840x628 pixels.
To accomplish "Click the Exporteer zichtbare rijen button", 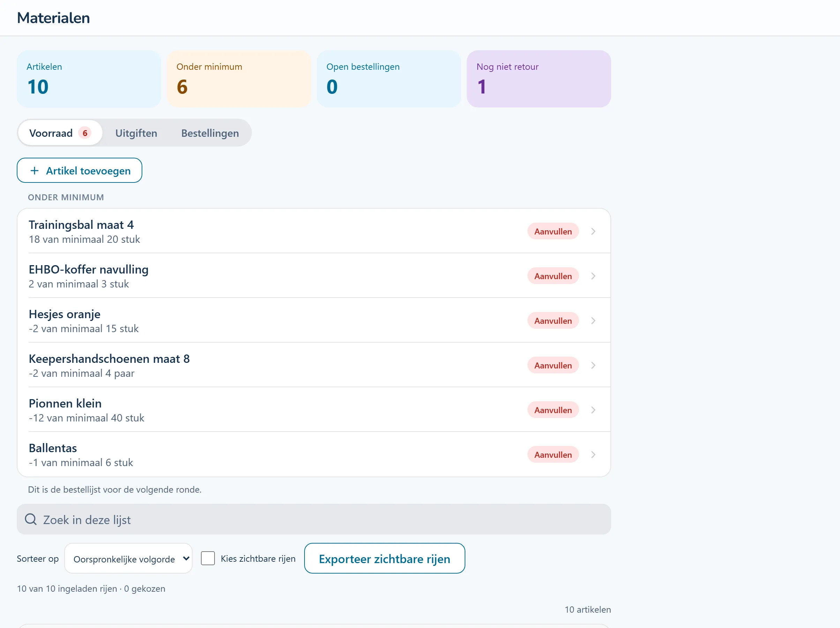I will click(384, 559).
